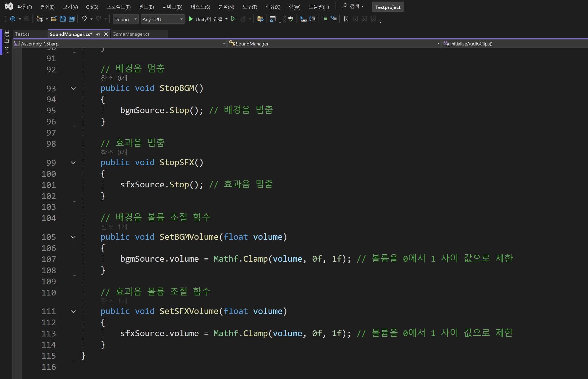The width and height of the screenshot is (588, 379).
Task: Collapse the SetSFXVolume method outline
Action: pos(73,312)
